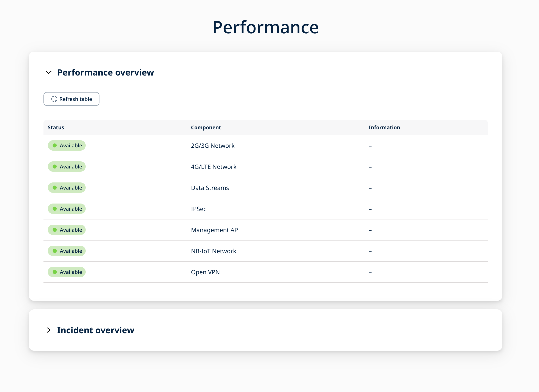Viewport: 539px width, 392px height.
Task: Click the dash in the Information column for NB-IoT Network
Action: pos(370,251)
